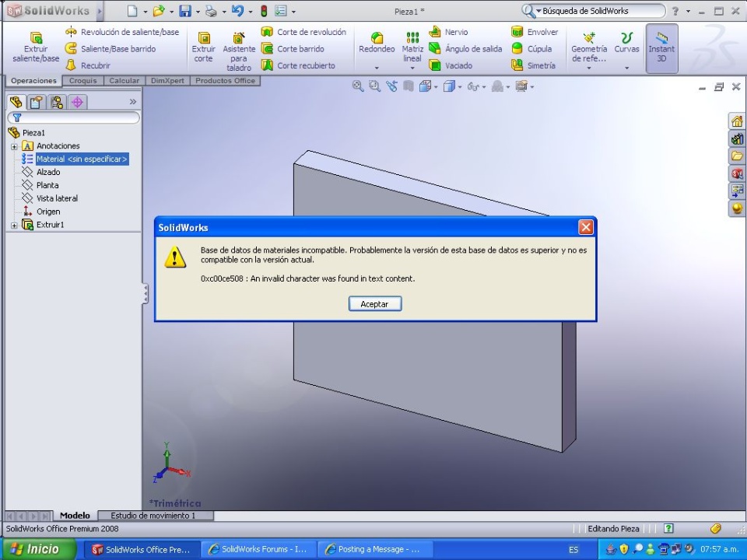The image size is (747, 560).
Task: Close the SolidWorks error dialog
Action: tap(586, 227)
